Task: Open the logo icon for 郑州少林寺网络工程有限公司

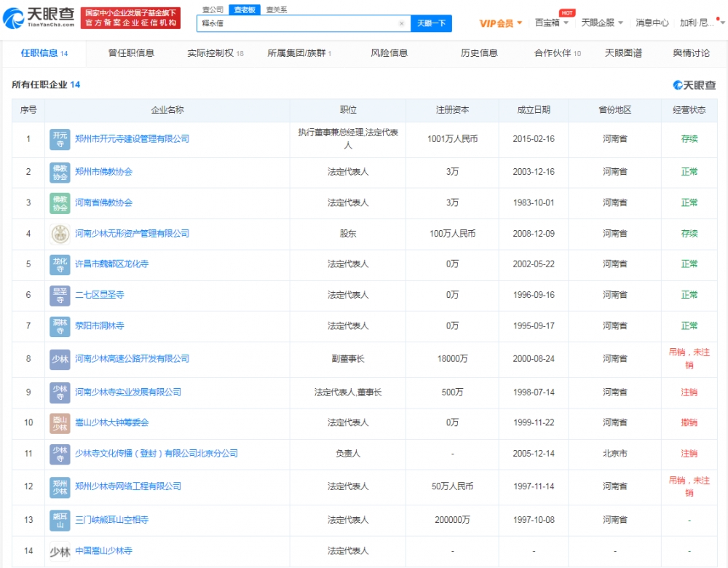Action: [x=60, y=487]
